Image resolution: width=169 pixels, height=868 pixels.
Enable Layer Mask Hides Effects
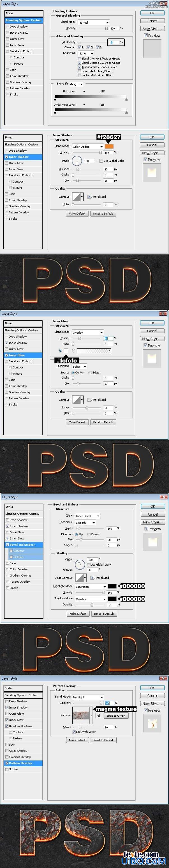tap(79, 71)
